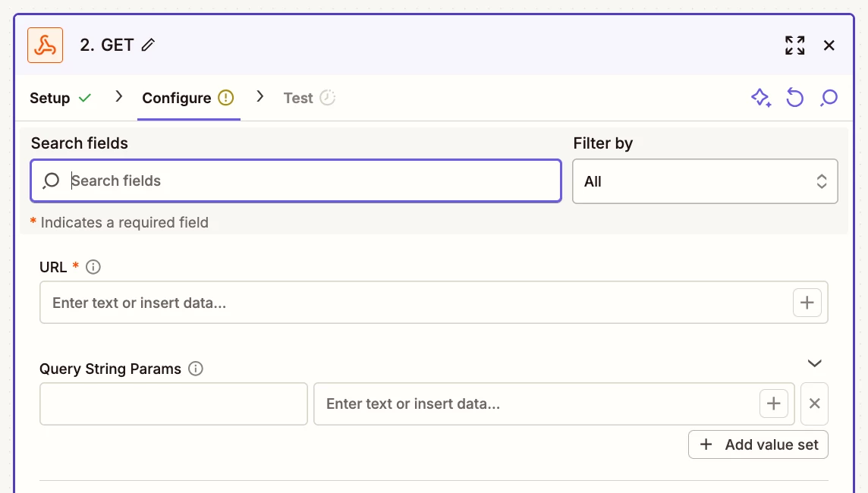Image resolution: width=868 pixels, height=493 pixels.
Task: Go to the Test tab
Action: (x=298, y=98)
